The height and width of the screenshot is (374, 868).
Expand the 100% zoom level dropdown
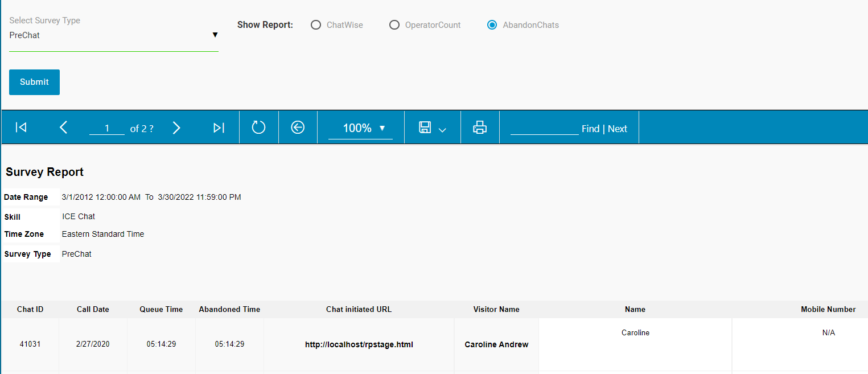coord(361,128)
